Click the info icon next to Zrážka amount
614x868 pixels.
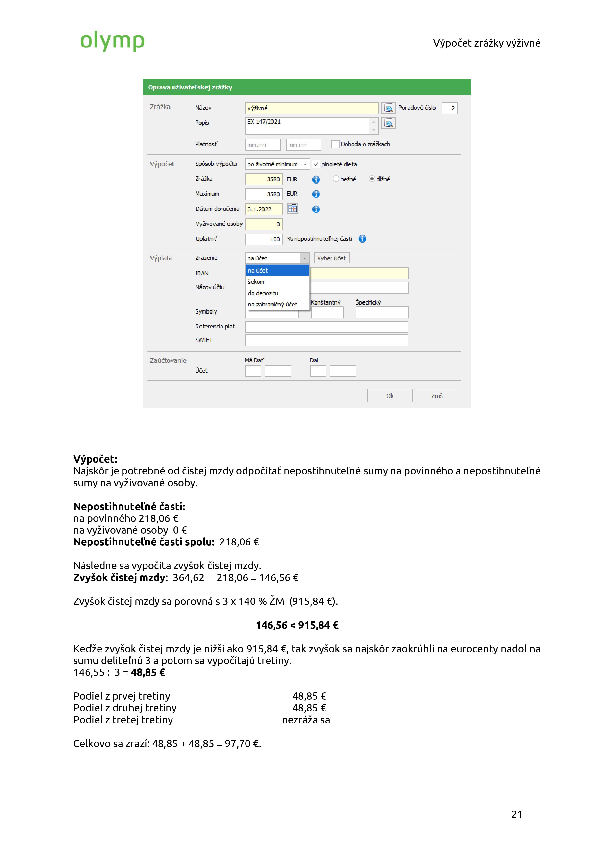[316, 180]
